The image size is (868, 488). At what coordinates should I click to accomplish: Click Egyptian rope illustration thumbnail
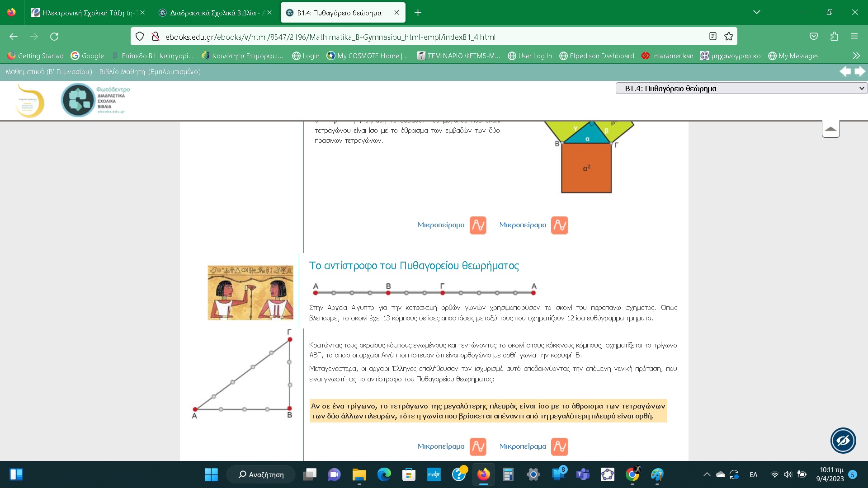point(250,293)
